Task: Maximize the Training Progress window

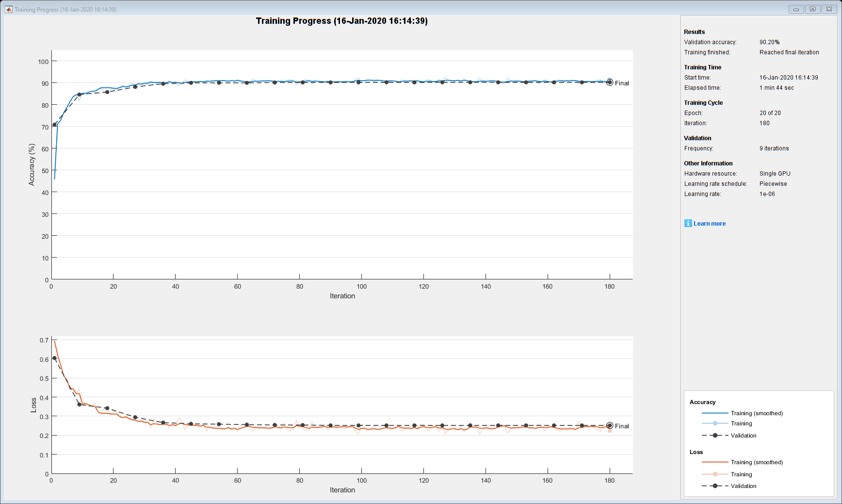Action: tap(812, 9)
